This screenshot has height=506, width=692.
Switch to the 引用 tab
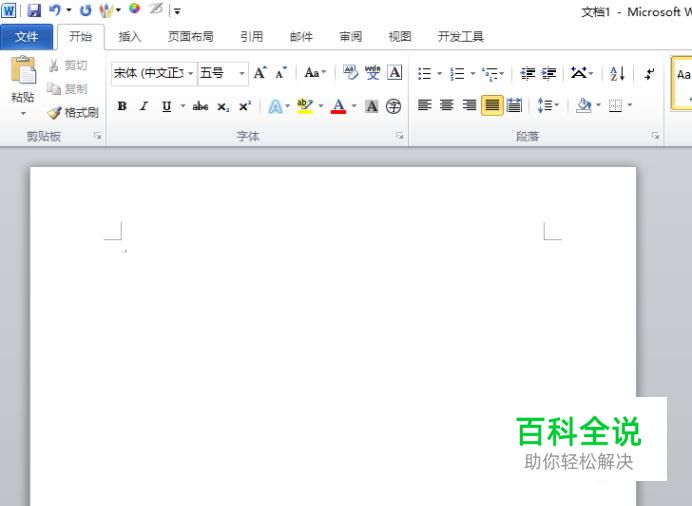252,37
